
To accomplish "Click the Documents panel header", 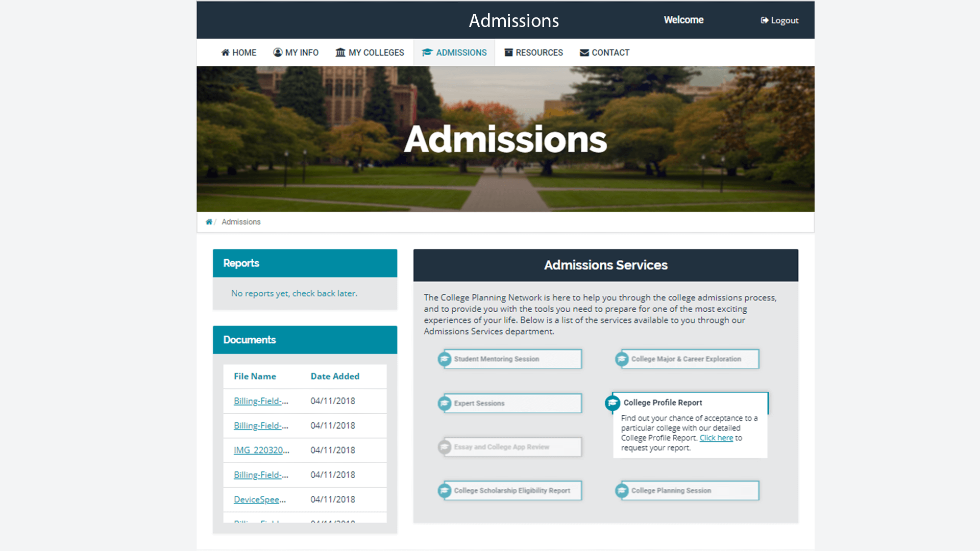I will pos(305,340).
